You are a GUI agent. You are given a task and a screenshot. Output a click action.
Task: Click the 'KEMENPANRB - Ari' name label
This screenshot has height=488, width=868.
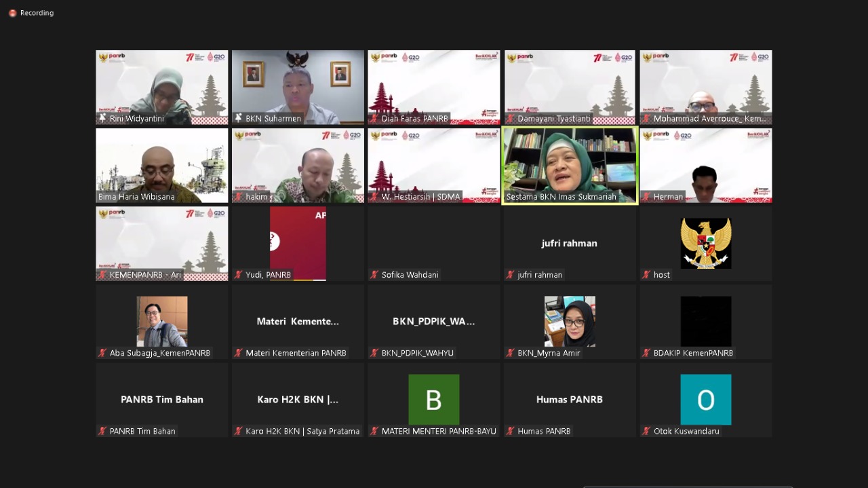point(146,275)
